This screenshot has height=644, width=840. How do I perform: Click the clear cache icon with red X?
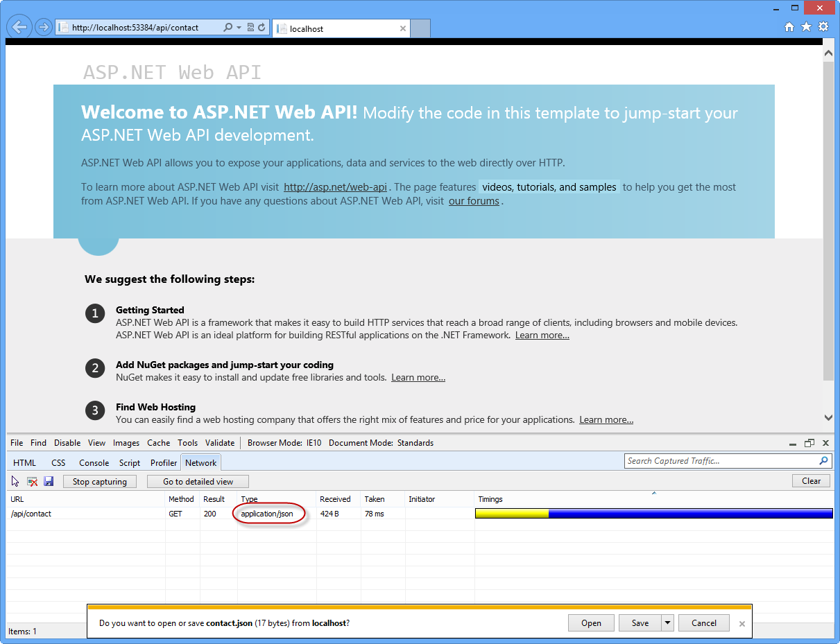point(32,480)
